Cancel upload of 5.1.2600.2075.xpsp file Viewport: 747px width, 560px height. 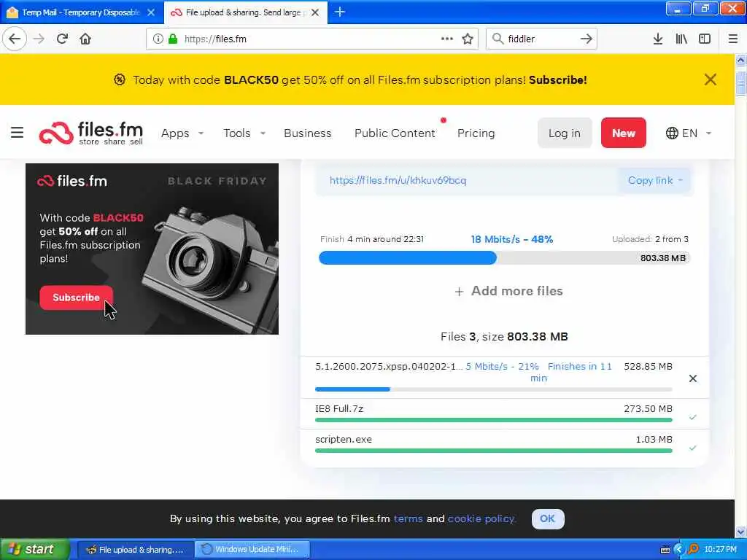693,378
